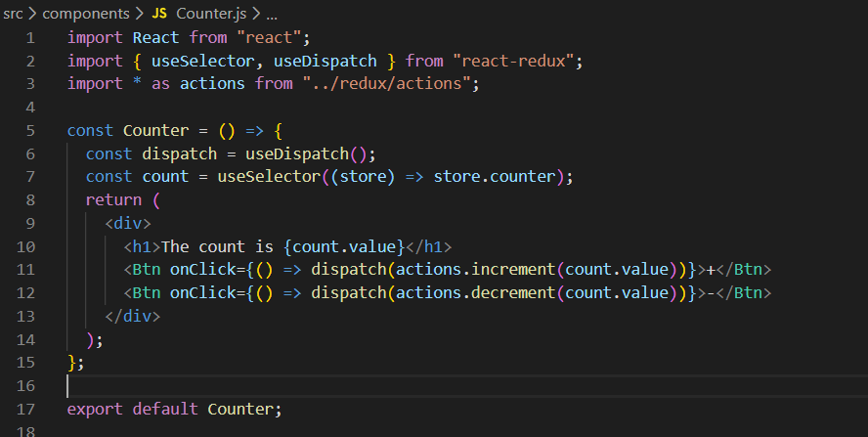Click closing Btn tag on line 12
The width and height of the screenshot is (868, 437).
pos(744,293)
